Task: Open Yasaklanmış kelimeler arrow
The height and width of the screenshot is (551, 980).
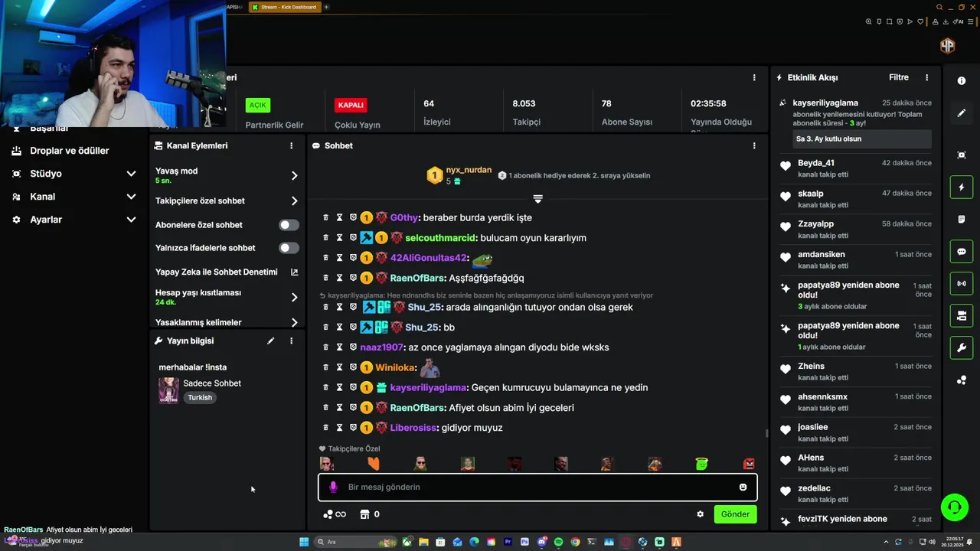Action: [294, 323]
